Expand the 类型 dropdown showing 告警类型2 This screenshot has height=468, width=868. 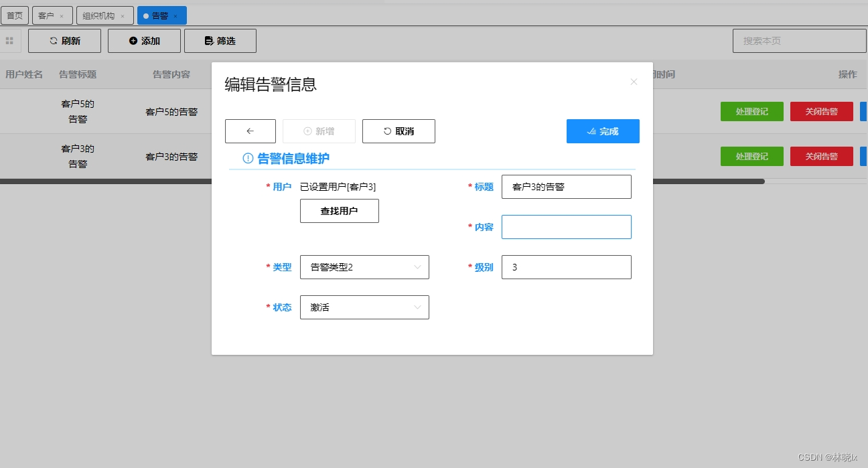click(x=364, y=267)
